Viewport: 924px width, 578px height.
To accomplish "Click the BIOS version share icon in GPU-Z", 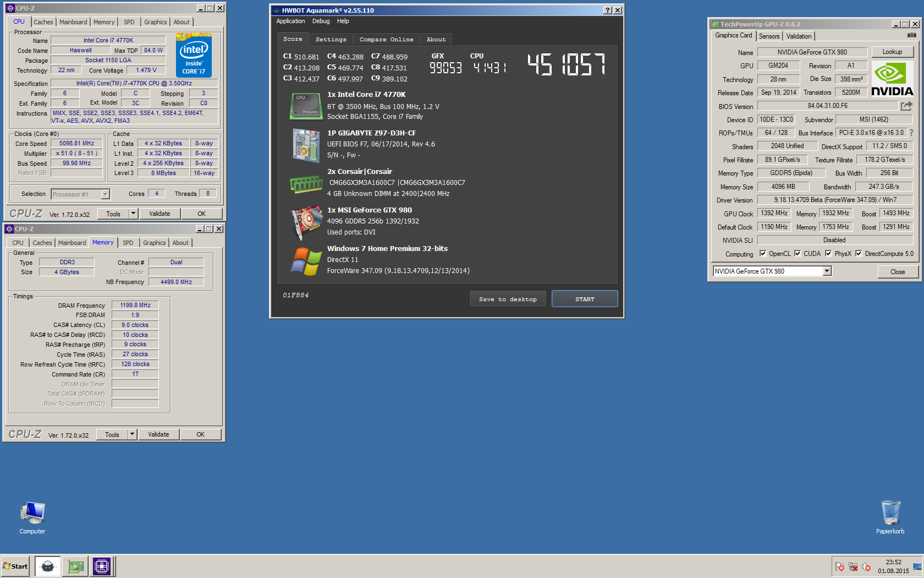I will click(x=906, y=106).
